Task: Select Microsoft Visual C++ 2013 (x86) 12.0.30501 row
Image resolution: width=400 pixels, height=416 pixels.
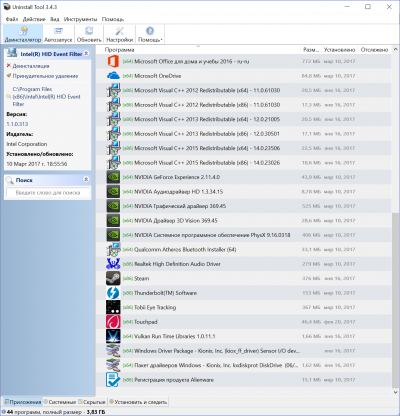Action: click(x=243, y=134)
